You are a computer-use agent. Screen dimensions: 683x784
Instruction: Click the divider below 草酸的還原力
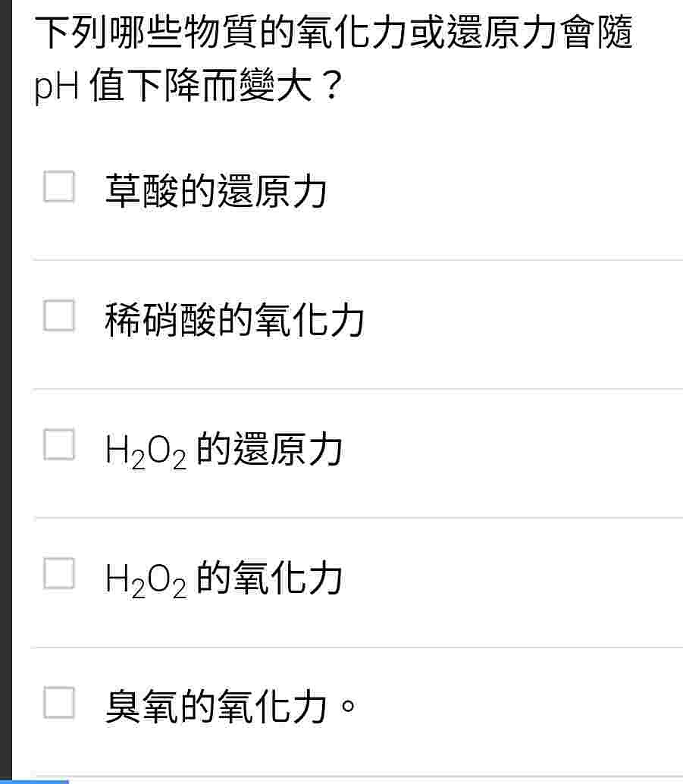(357, 259)
